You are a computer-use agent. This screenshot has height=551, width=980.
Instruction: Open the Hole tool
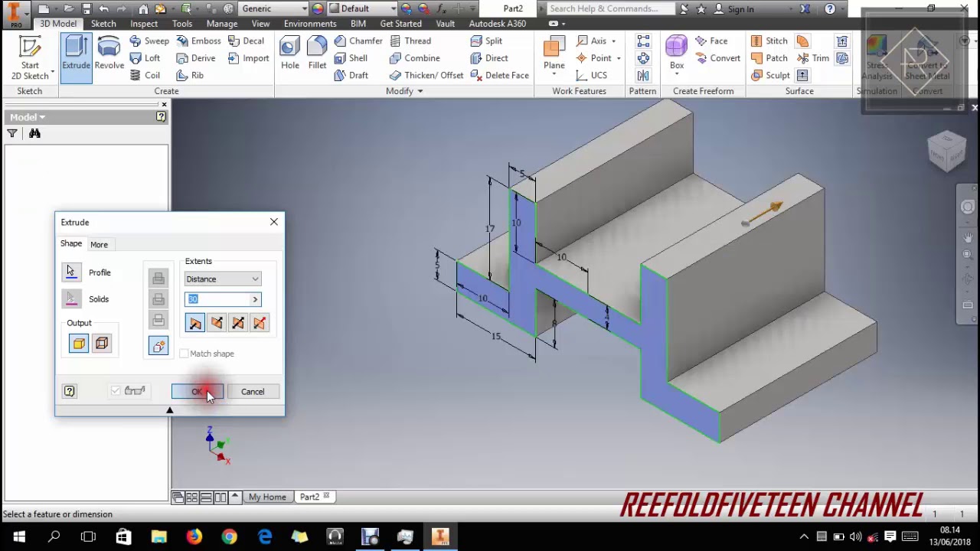[x=289, y=55]
